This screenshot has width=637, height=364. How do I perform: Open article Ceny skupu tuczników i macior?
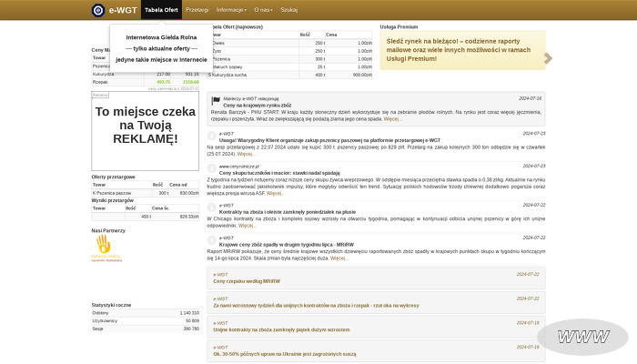coord(279,173)
